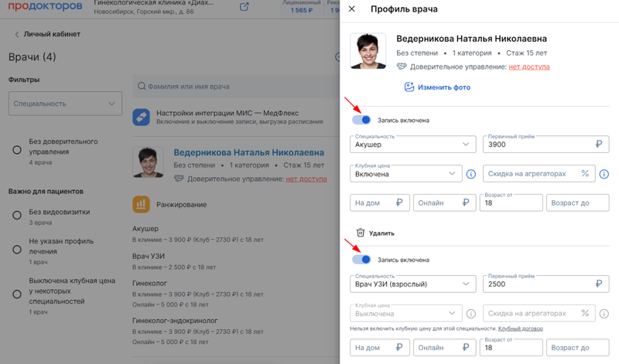Click нет доступа link in doctor list
Screen dimensions: 619x364
tap(306, 179)
